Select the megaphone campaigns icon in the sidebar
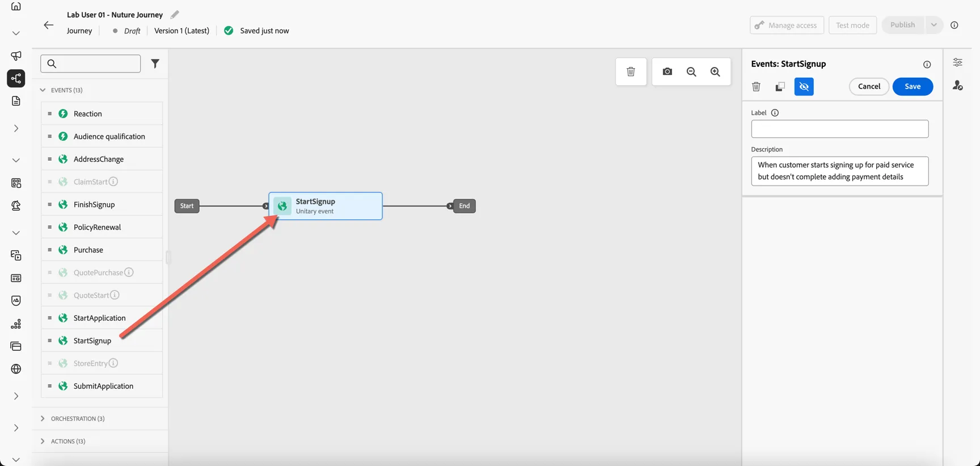 click(x=16, y=56)
